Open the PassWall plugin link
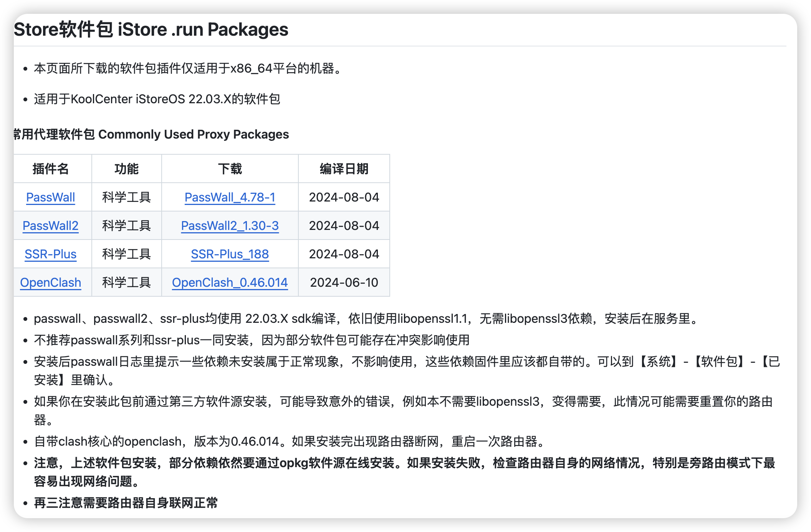Viewport: 811px width, 532px height. pos(50,197)
